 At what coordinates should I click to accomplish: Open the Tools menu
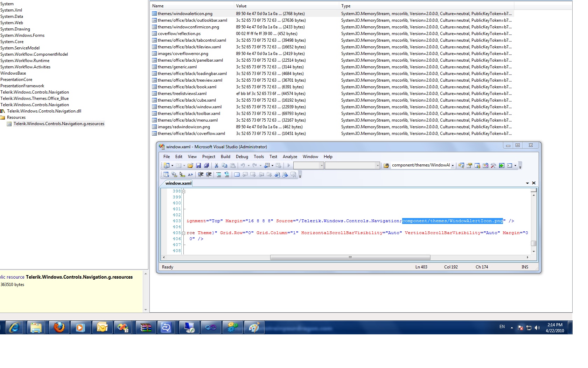tap(259, 157)
